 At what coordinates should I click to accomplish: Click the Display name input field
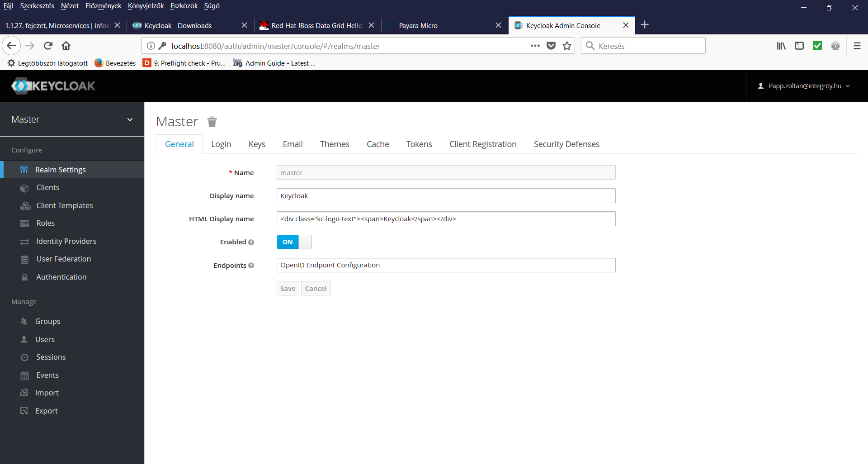click(x=446, y=196)
